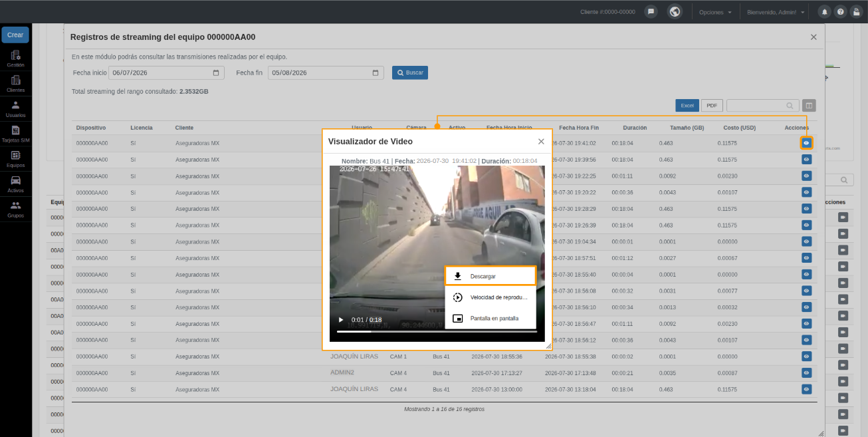868x437 pixels.
Task: Click the ADMIN2 user cell
Action: [342, 372]
